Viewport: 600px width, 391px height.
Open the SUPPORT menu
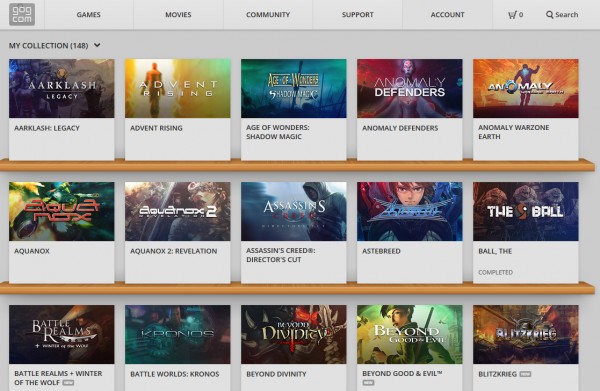pos(357,15)
